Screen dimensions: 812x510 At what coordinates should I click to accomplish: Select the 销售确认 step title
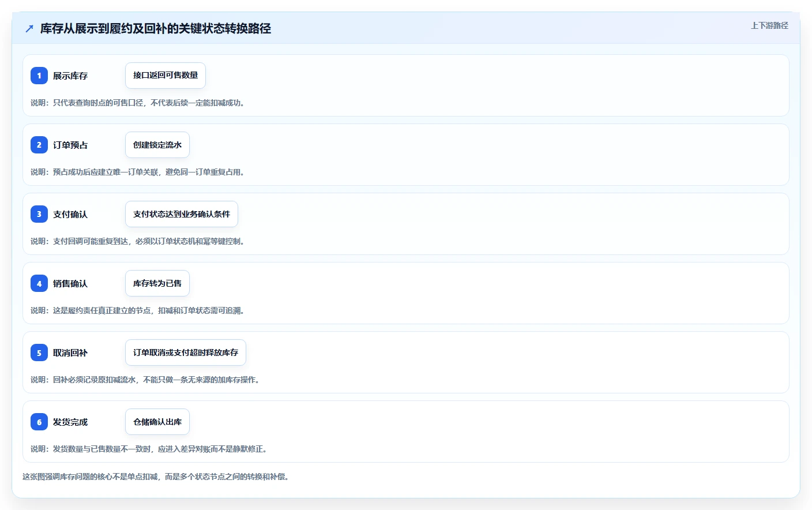click(x=70, y=283)
